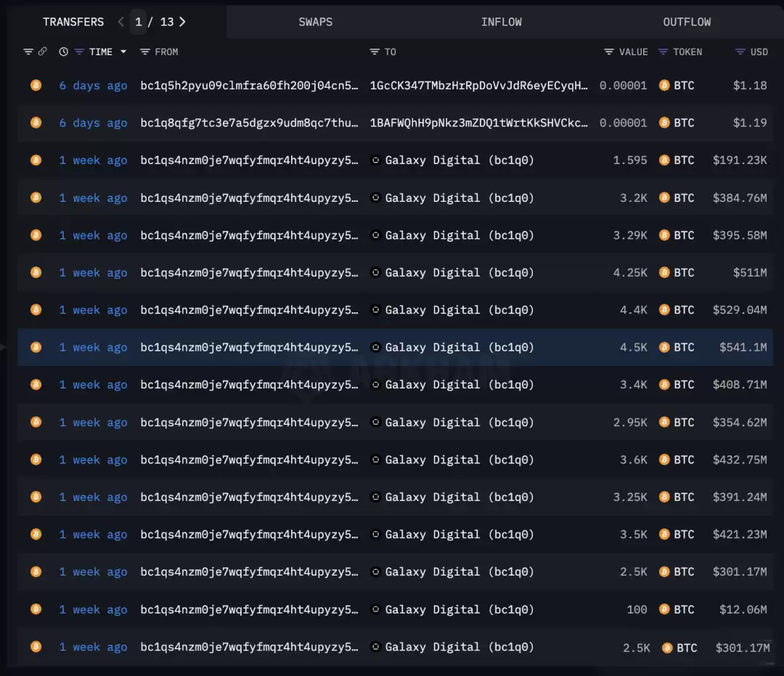Open the first row's 6 days ago timestamp
The image size is (784, 676).
click(x=93, y=86)
